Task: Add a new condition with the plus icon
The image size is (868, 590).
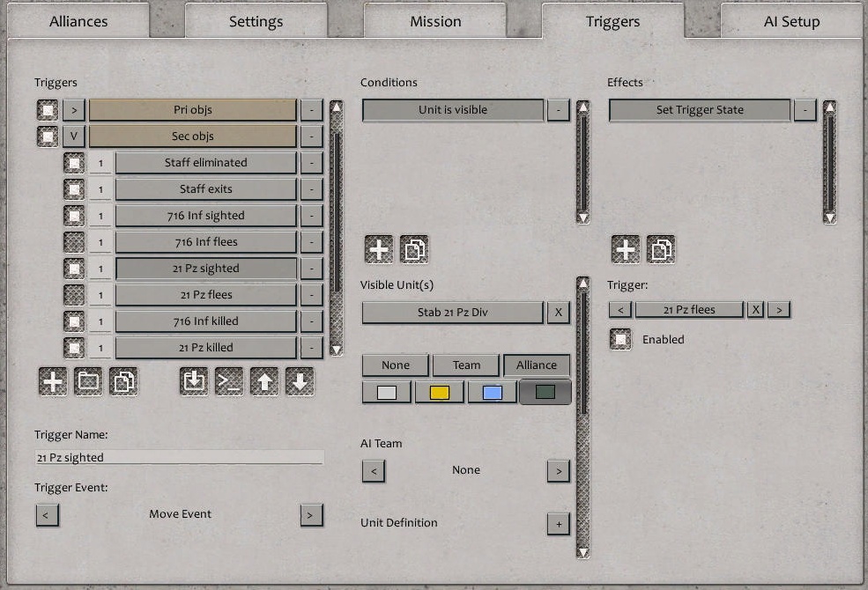Action: click(x=378, y=249)
